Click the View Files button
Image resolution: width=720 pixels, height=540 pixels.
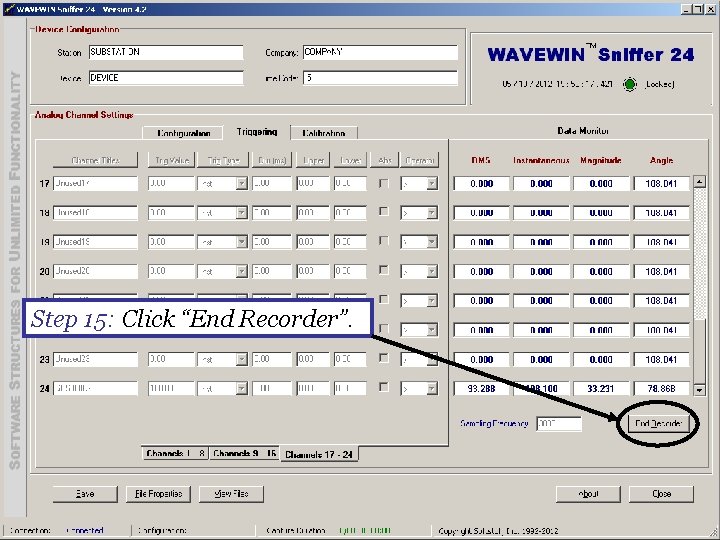[231, 494]
